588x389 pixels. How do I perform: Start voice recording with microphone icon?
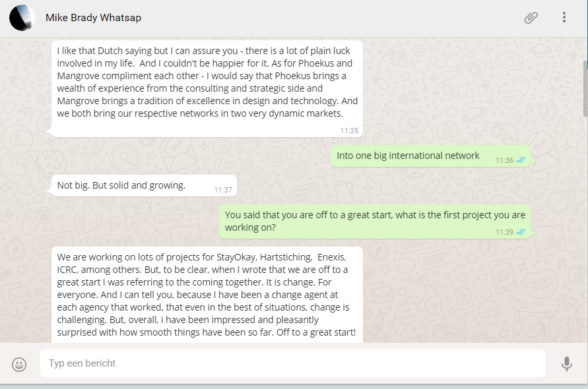coord(566,364)
